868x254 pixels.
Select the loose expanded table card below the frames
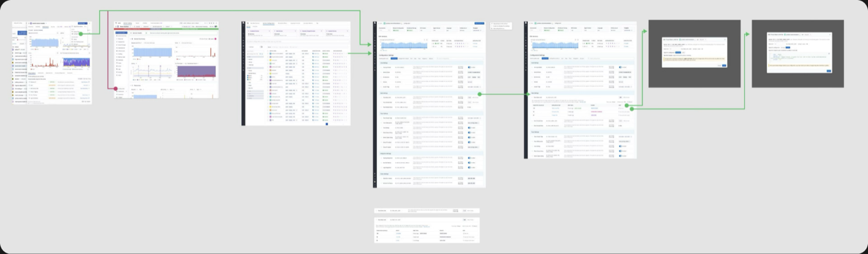(x=427, y=229)
